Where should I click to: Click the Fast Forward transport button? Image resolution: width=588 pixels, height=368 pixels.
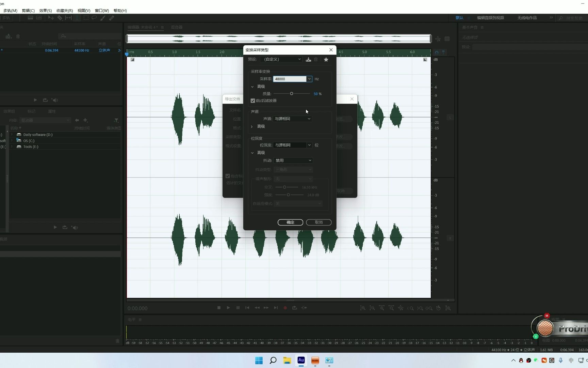click(x=266, y=308)
